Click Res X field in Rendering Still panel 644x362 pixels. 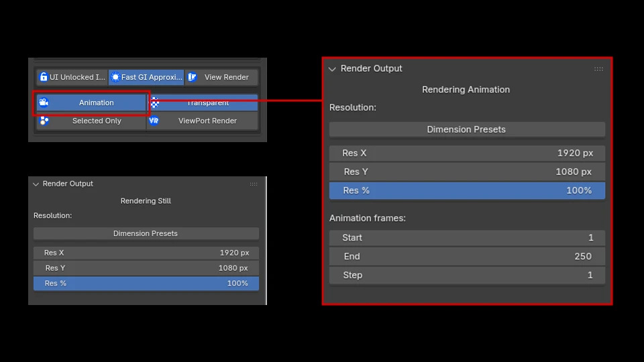(x=146, y=253)
